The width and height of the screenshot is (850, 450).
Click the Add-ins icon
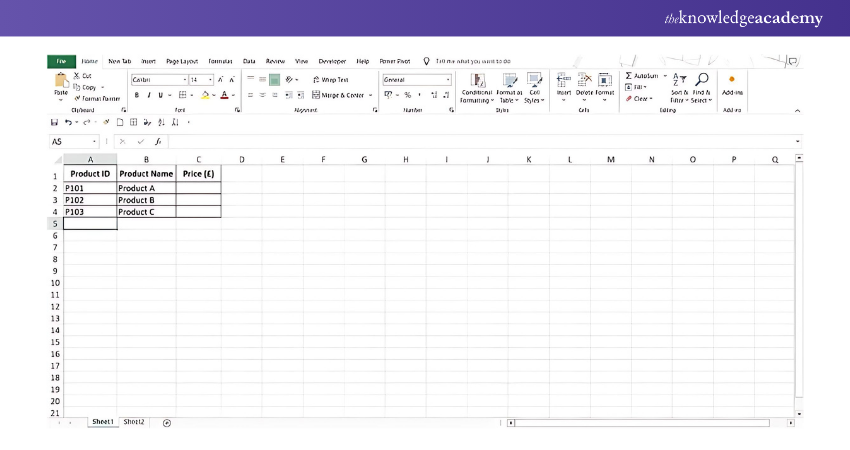(x=731, y=80)
